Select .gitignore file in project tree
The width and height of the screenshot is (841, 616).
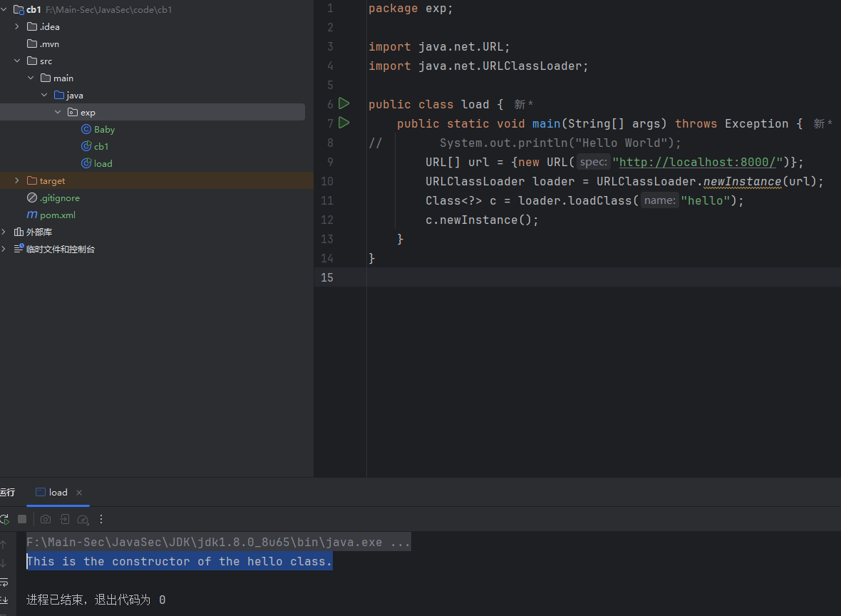[60, 197]
